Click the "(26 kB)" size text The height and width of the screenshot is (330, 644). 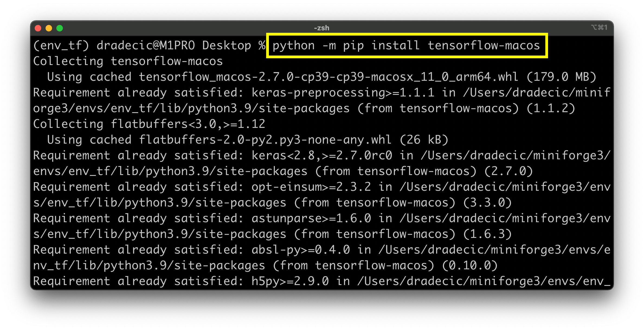(x=424, y=140)
